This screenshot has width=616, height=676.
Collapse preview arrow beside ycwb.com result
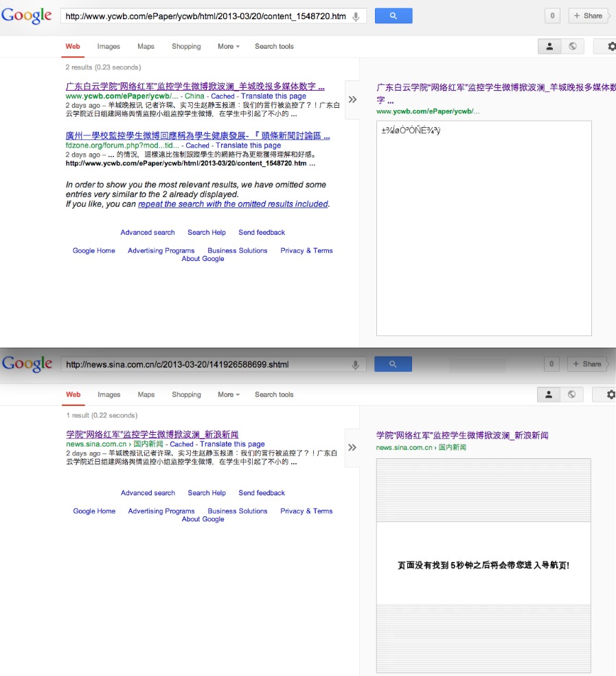click(352, 100)
